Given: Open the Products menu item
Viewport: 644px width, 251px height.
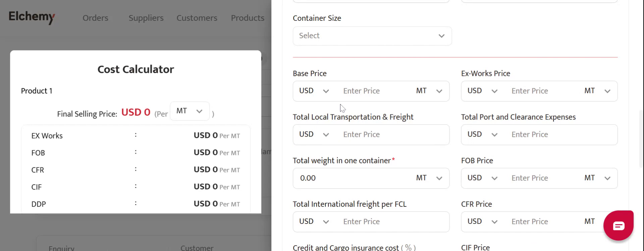Looking at the screenshot, I should (x=248, y=18).
